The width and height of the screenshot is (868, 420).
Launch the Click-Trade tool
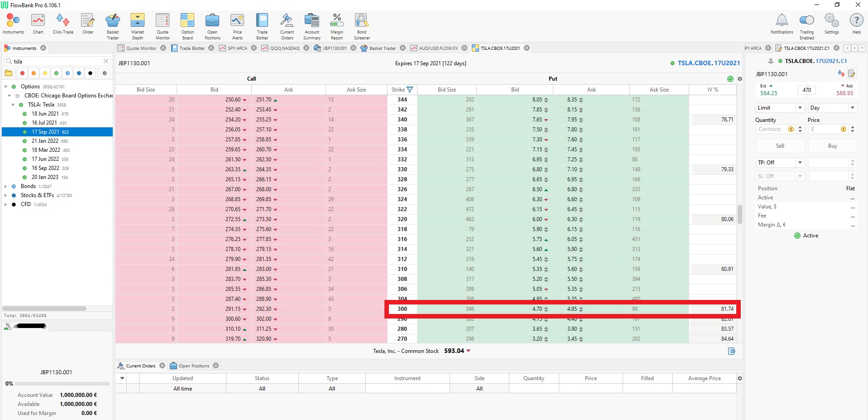63,24
